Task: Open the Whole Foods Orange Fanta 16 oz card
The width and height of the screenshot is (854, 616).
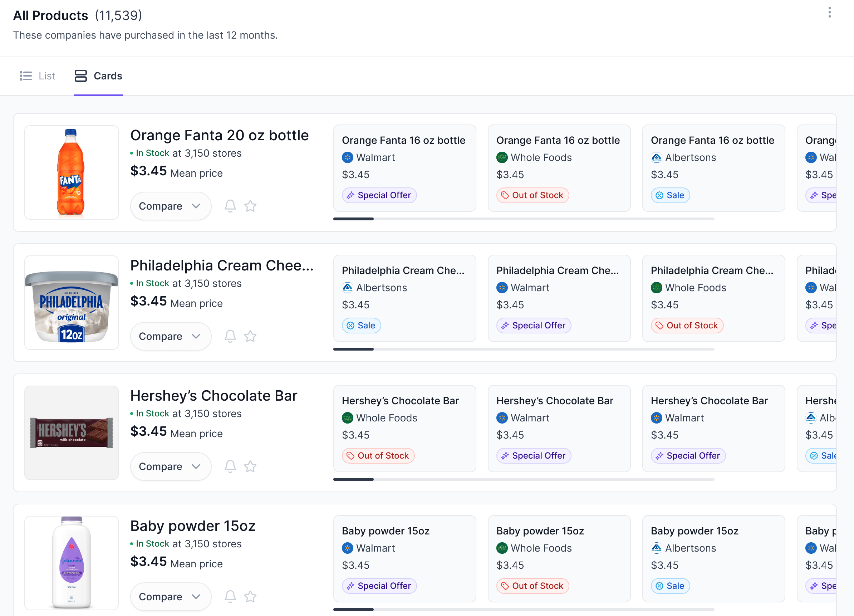Action: tap(559, 168)
